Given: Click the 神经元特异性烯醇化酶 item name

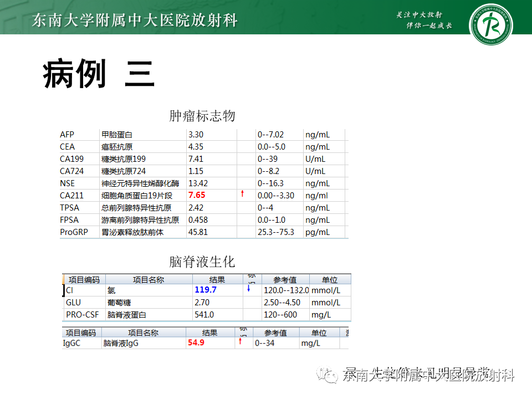Looking at the screenshot, I should click(x=140, y=183).
